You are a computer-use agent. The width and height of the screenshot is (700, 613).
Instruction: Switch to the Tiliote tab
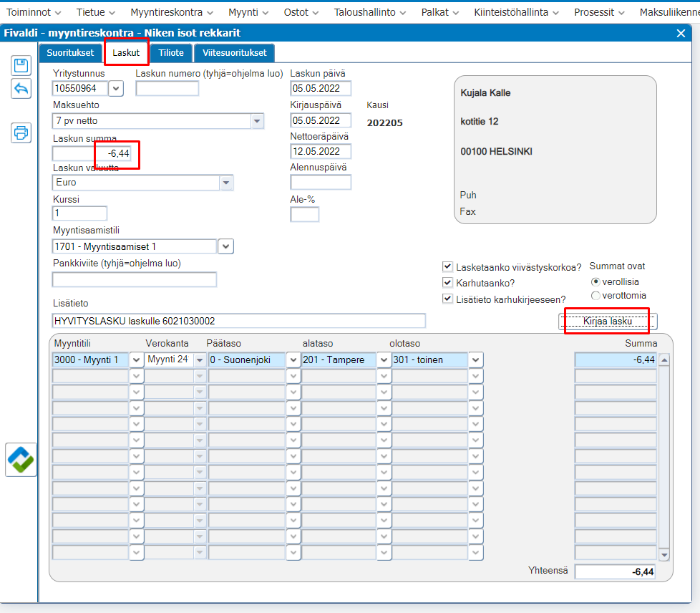pos(171,53)
